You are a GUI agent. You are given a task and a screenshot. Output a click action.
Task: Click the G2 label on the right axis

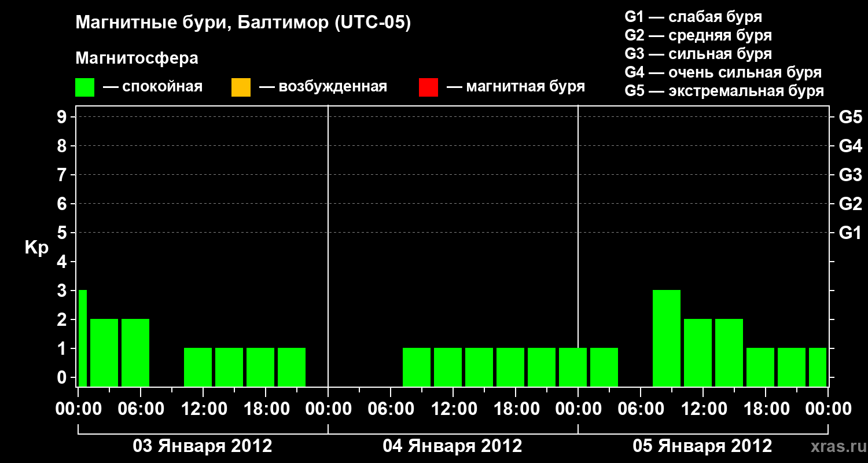851,204
